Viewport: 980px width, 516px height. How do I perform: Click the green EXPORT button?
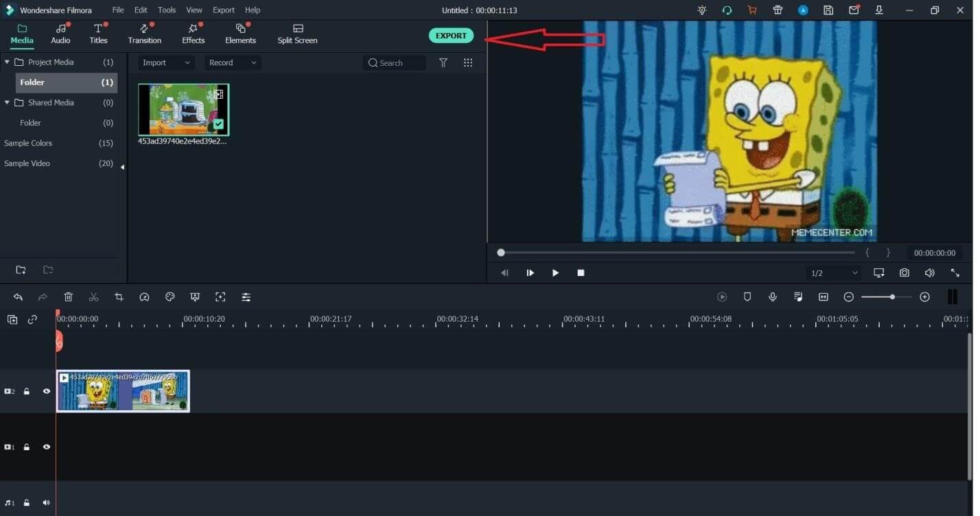(451, 36)
